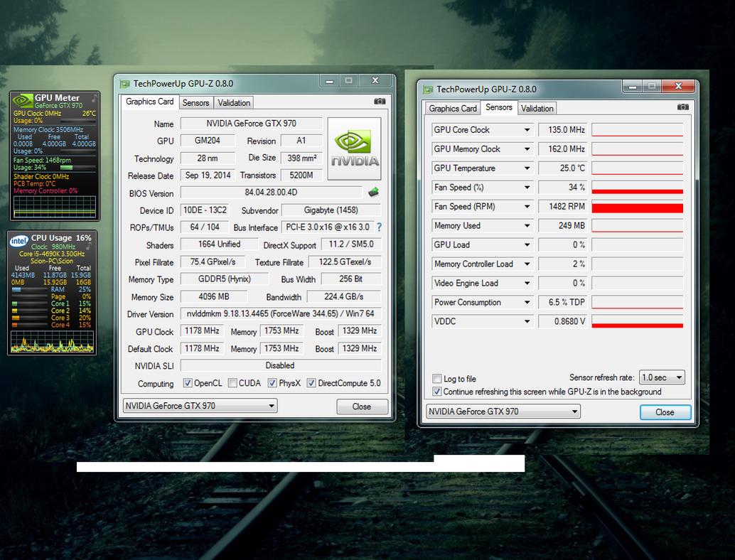Screen dimensions: 735x560
Task: Click the BIOS save chip icon beside the BIOS Version
Action: point(374,192)
